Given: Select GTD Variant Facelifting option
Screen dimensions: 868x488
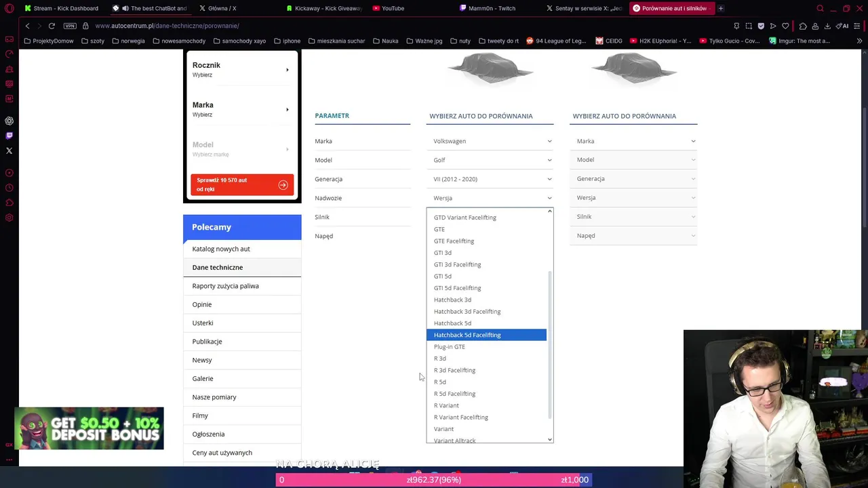Looking at the screenshot, I should click(x=486, y=218).
